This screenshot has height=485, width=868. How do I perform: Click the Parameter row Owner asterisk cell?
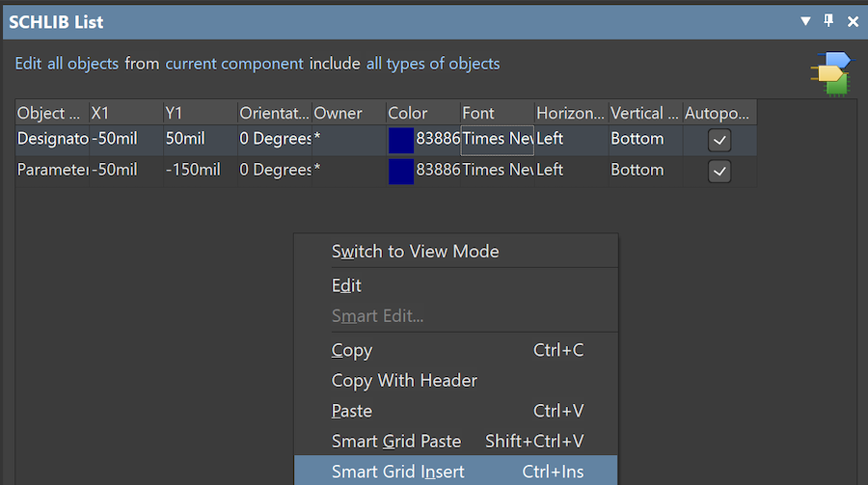[x=349, y=170]
